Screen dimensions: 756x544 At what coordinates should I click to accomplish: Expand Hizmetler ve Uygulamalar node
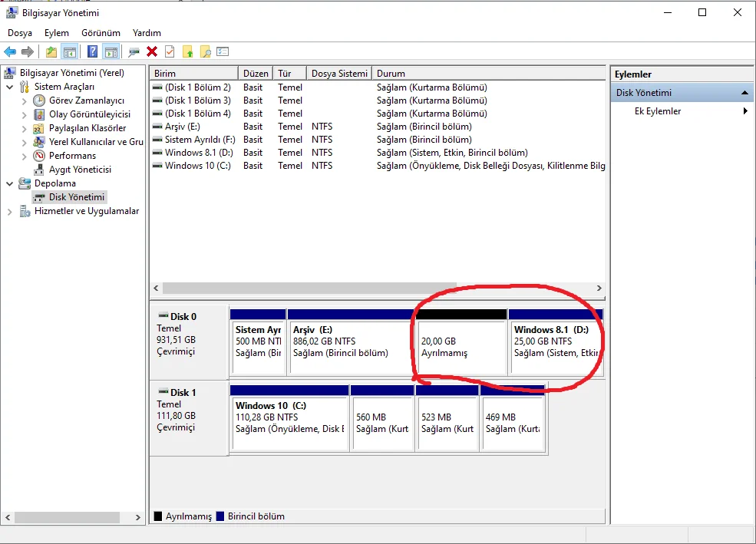[x=10, y=211]
